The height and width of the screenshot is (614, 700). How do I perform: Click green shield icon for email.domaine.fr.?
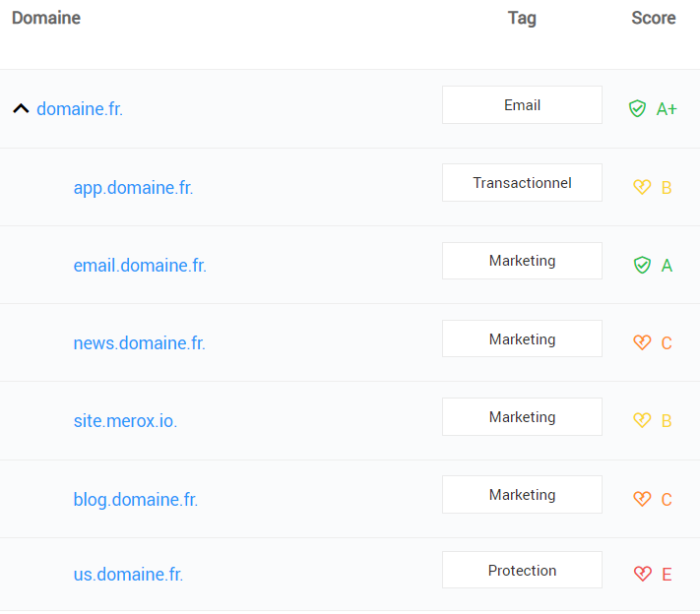pos(642,265)
